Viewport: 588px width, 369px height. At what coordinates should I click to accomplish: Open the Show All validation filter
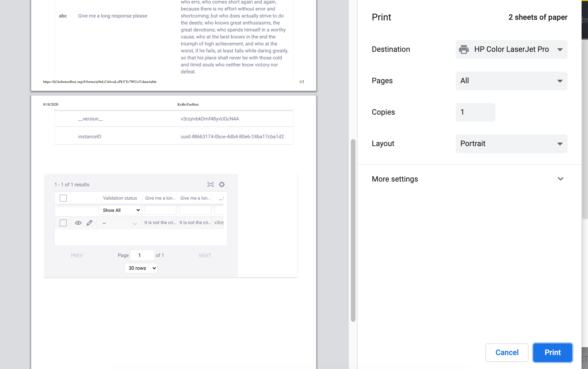click(x=120, y=210)
